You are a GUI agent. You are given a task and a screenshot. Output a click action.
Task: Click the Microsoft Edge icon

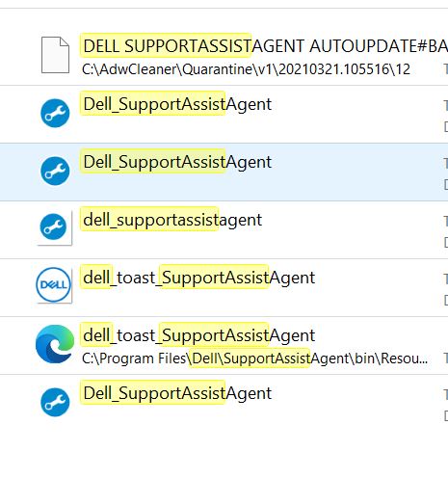(x=55, y=344)
